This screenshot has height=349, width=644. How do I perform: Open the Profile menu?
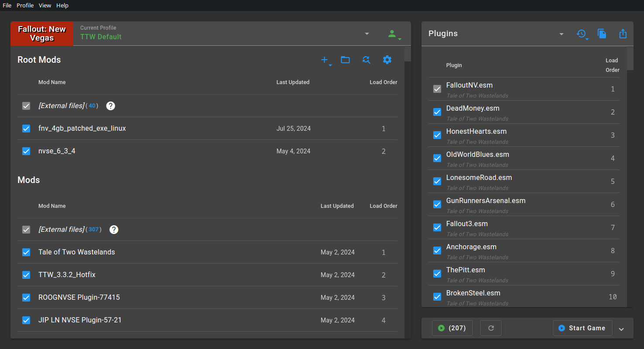point(25,5)
